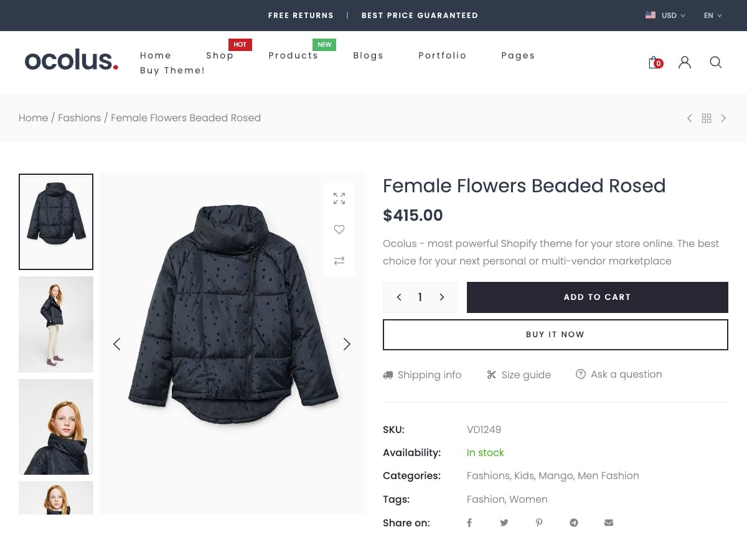The width and height of the screenshot is (747, 560).
Task: Share product on Pinterest
Action: 539,523
